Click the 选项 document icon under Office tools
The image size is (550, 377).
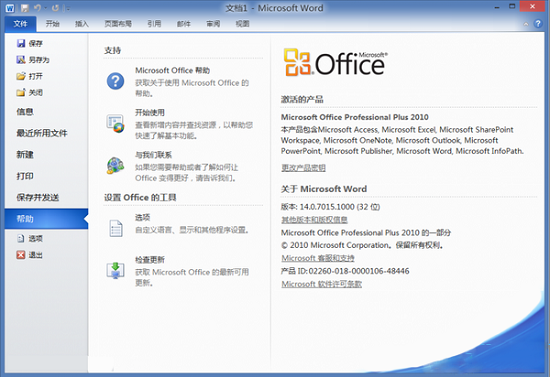pyautogui.click(x=115, y=228)
